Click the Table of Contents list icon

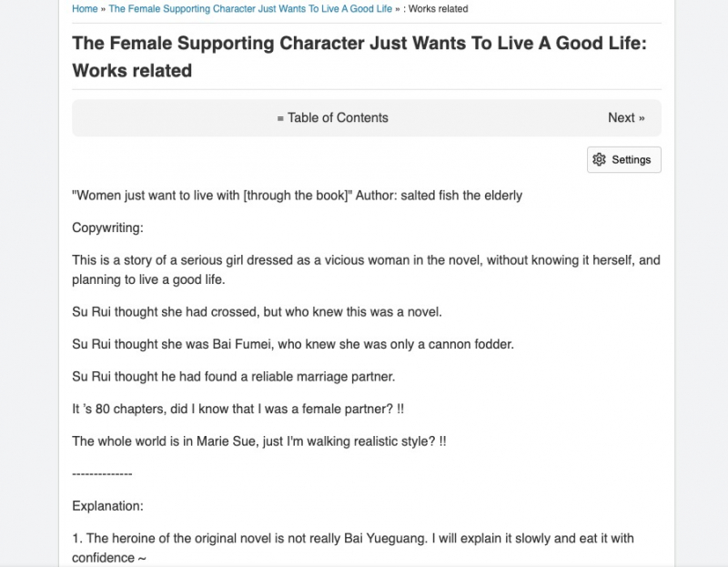click(280, 118)
